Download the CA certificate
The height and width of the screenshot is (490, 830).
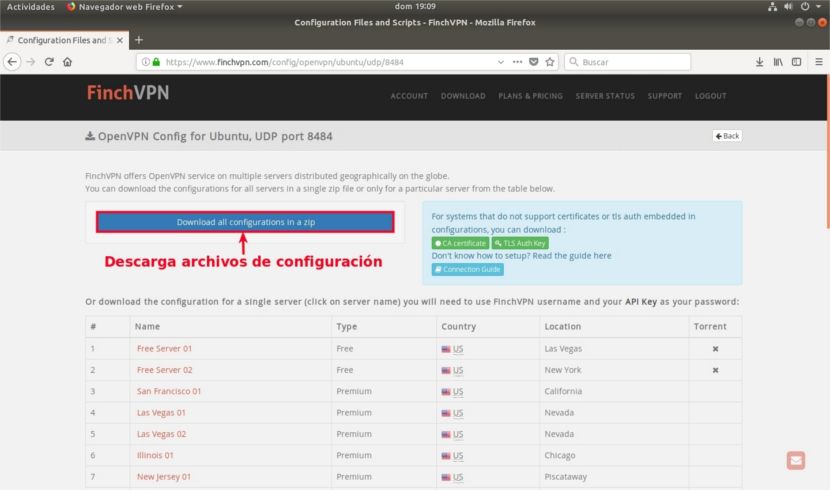(461, 243)
